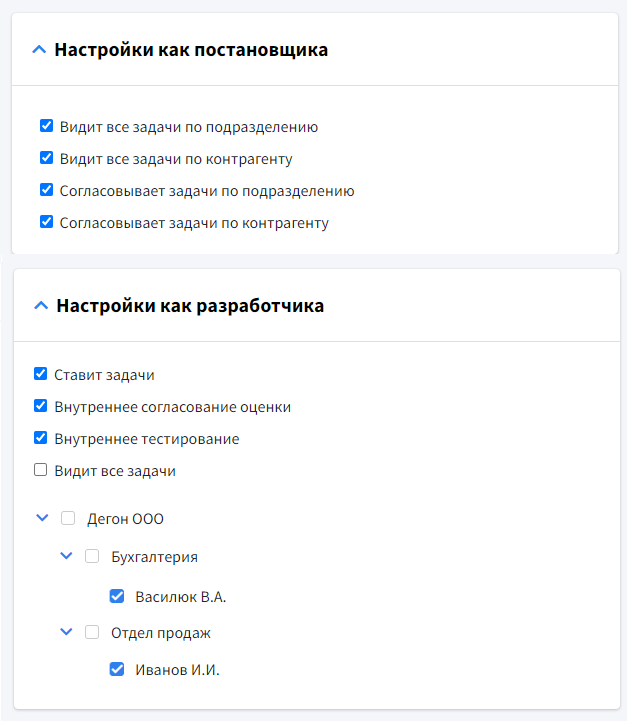Collapse the 'Настройки как постановщика' section chevron
The image size is (627, 721).
click(40, 49)
